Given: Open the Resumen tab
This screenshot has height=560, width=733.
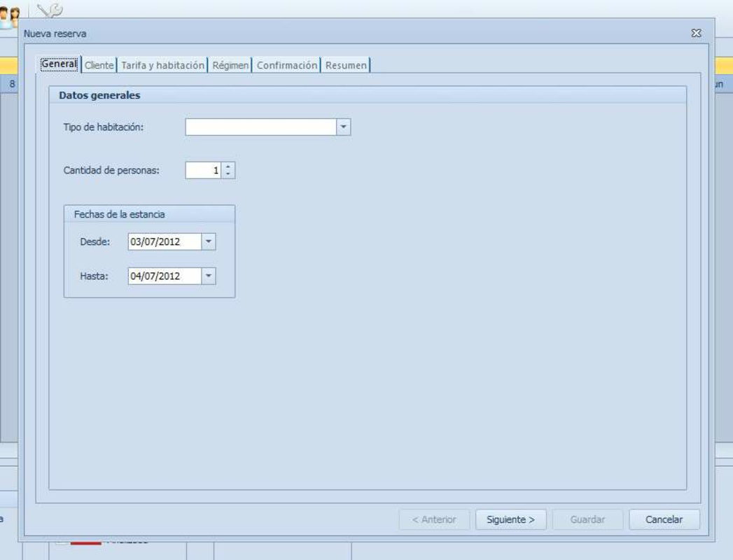Looking at the screenshot, I should (346, 65).
